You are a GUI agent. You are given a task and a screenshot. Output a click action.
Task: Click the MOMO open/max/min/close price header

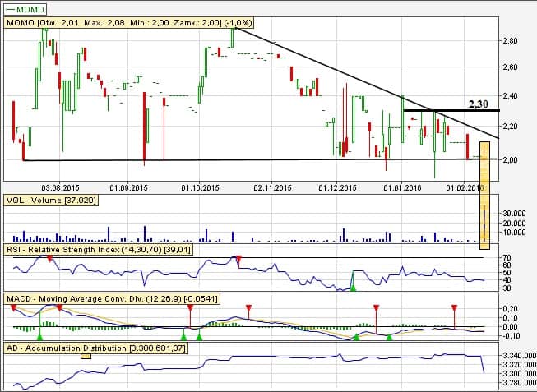point(122,23)
